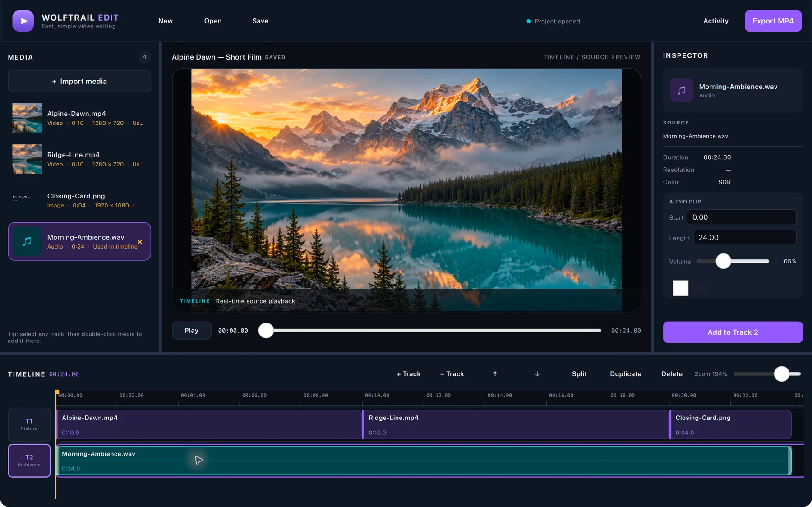
Task: Click the playhead marker at 00:00.00
Action: (x=57, y=393)
